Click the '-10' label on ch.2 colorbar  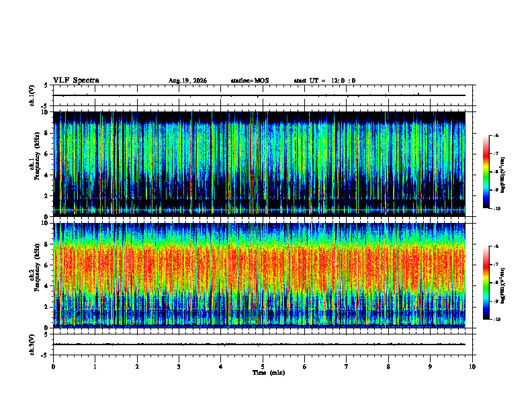coord(497,320)
